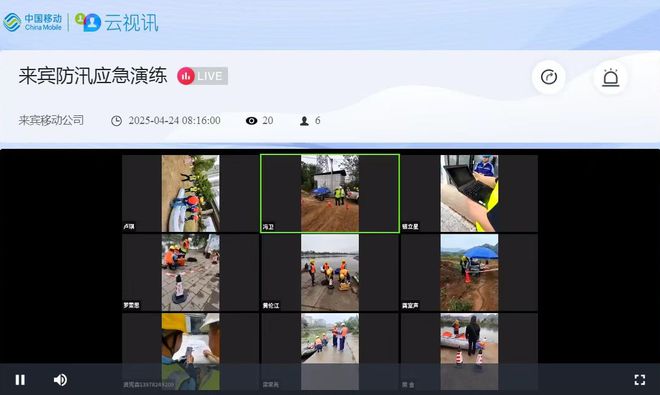Select the feed with the blue canopy tent
The height and width of the screenshot is (395, 660).
469,272
